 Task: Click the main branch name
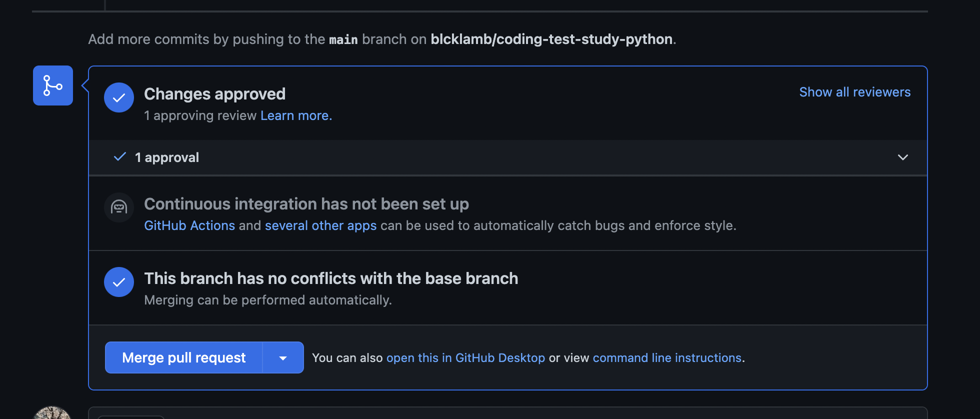click(x=343, y=39)
